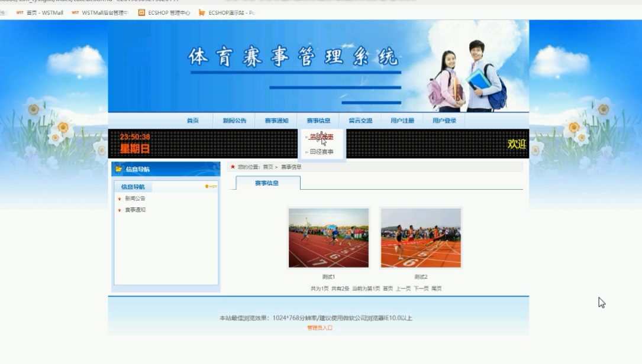The width and height of the screenshot is (642, 364).
Task: Open 用户登录 in the navigation bar
Action: [x=444, y=121]
